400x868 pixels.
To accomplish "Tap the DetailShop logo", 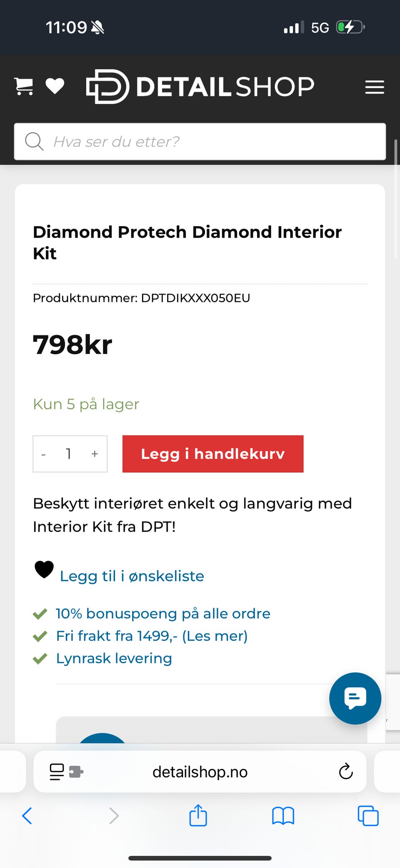I will (200, 86).
